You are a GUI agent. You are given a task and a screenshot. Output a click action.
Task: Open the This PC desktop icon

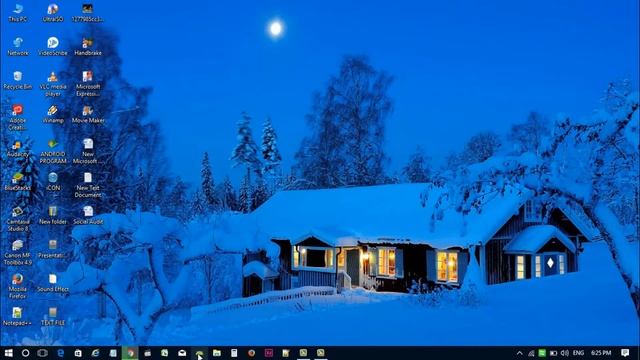[x=18, y=13]
